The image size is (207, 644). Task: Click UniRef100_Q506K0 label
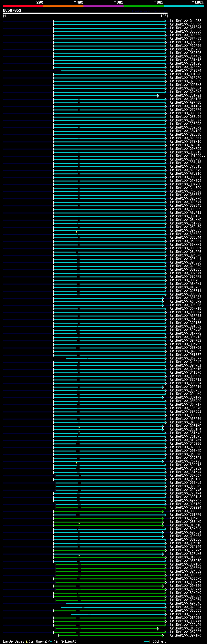pyautogui.click(x=186, y=454)
